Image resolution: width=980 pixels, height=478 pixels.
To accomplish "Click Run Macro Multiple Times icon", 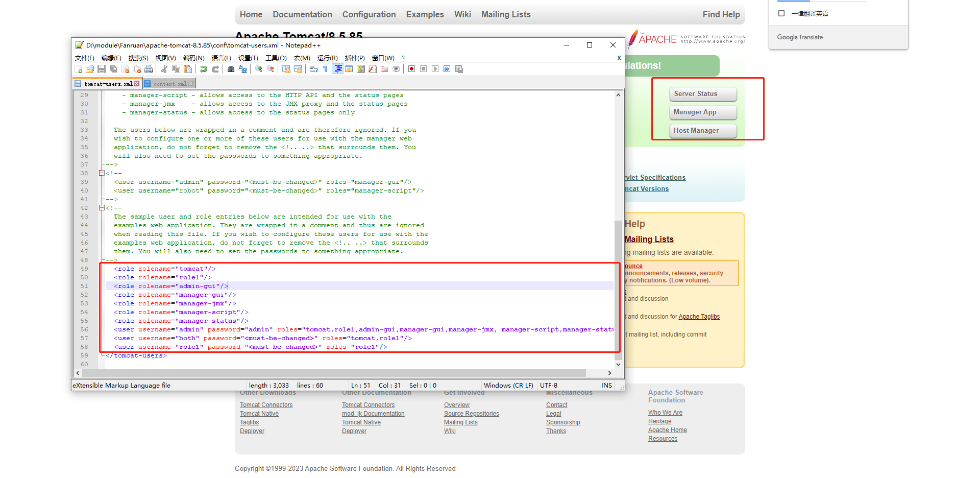I will click(447, 69).
